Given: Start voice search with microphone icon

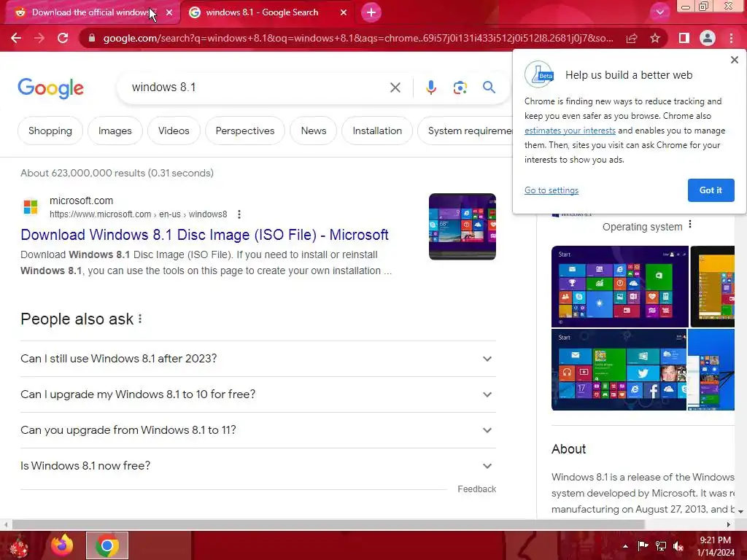Looking at the screenshot, I should 430,87.
